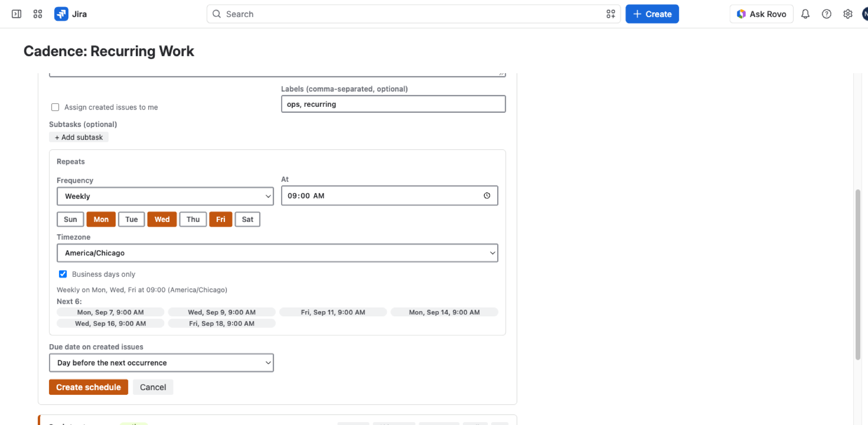This screenshot has width=868, height=425.
Task: Click the Fri, Sep 18, 9:00 AM chip
Action: pyautogui.click(x=222, y=323)
